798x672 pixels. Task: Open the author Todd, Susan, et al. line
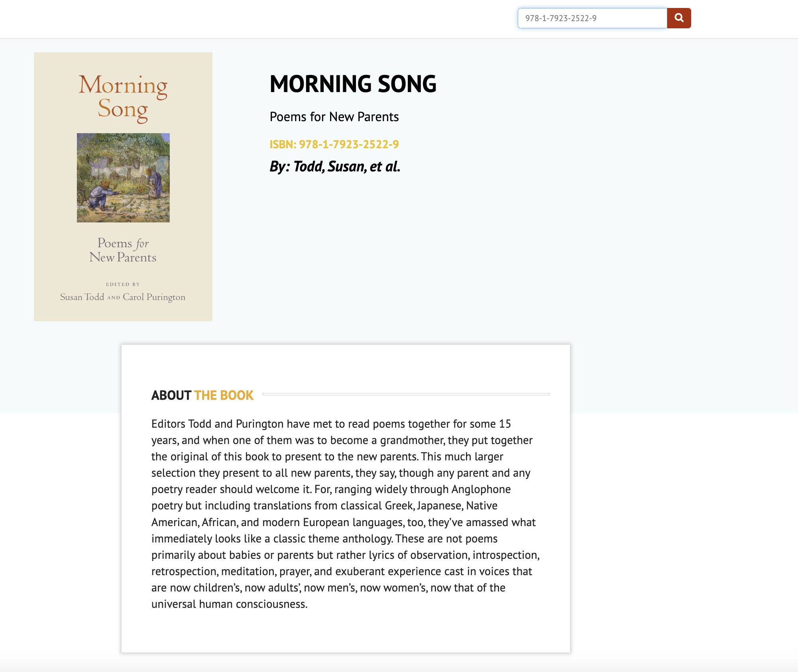(335, 167)
